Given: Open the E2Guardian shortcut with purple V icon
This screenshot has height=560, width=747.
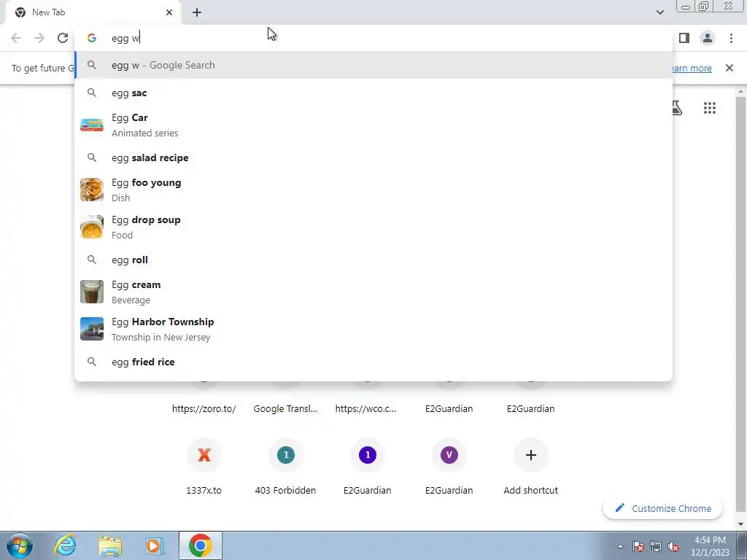Looking at the screenshot, I should tap(449, 467).
